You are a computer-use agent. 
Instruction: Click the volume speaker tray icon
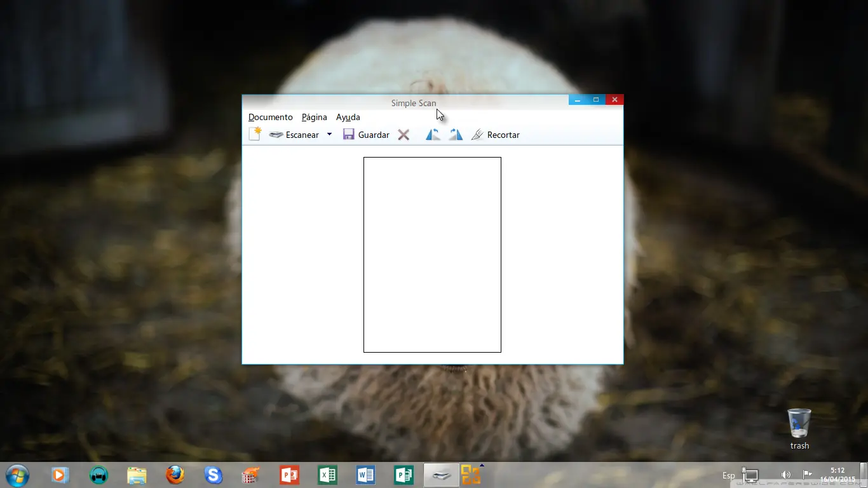pyautogui.click(x=786, y=475)
